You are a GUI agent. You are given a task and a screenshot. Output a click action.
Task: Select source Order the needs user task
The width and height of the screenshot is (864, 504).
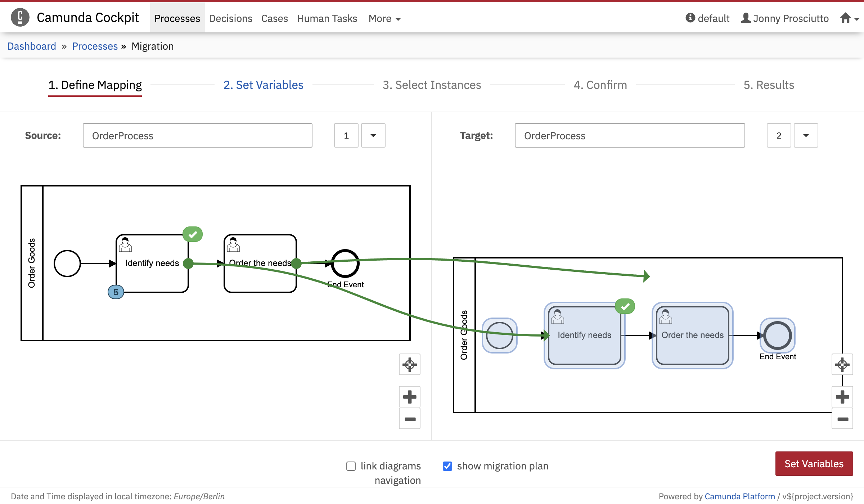pyautogui.click(x=260, y=264)
